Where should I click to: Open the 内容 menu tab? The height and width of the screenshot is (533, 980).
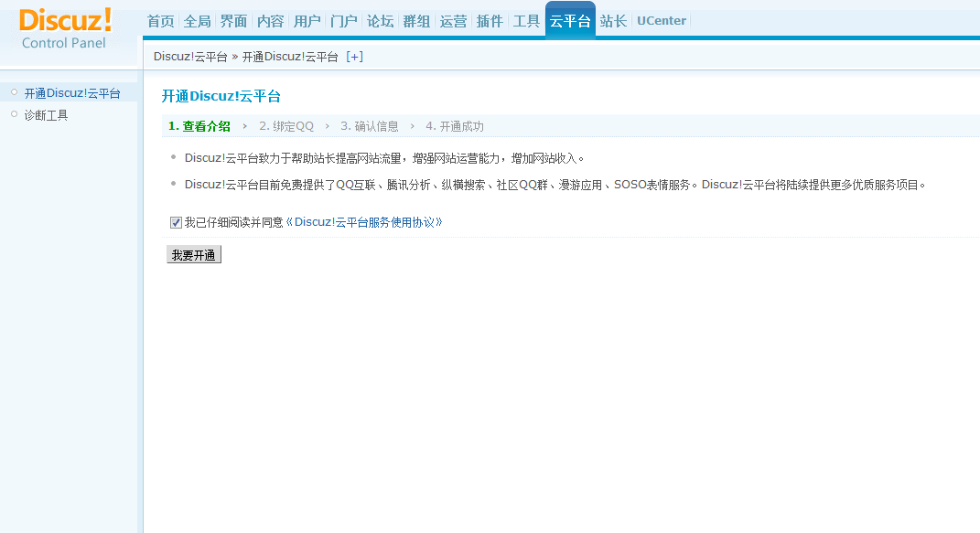(x=270, y=21)
